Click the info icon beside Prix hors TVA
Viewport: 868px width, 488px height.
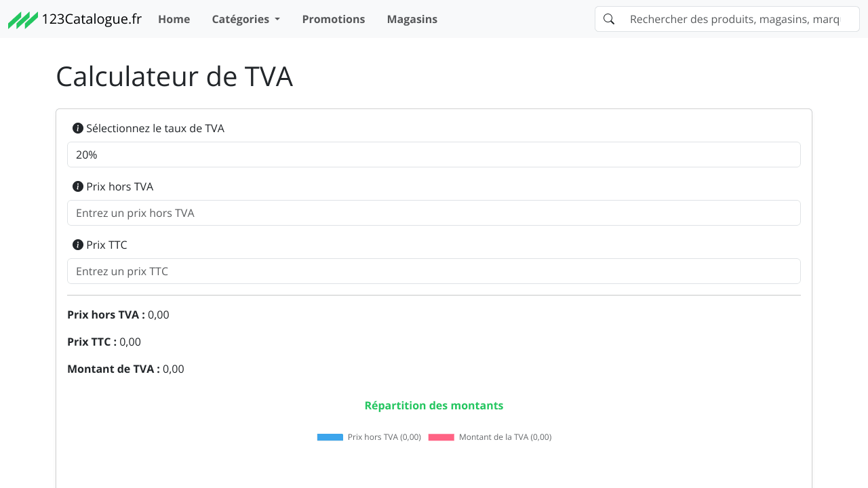tap(77, 186)
